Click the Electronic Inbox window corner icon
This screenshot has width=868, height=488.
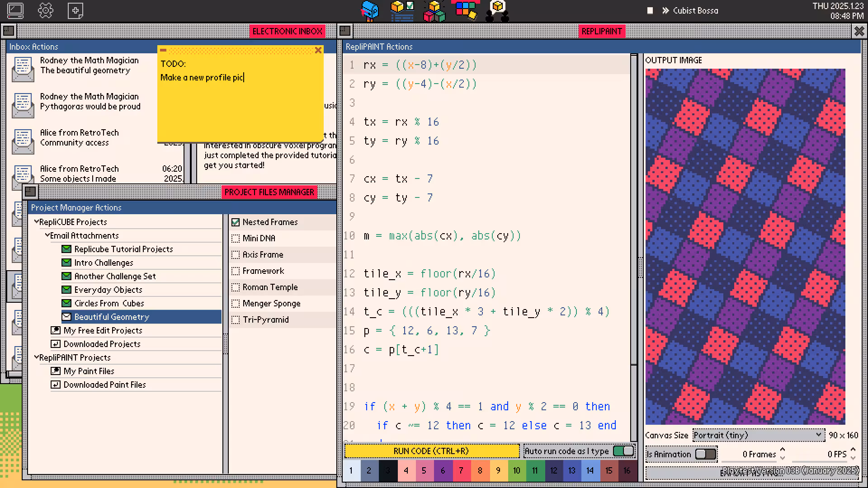(9, 31)
